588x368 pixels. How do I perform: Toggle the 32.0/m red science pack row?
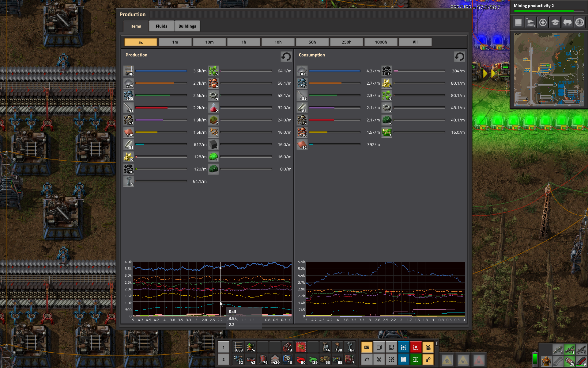(x=250, y=108)
